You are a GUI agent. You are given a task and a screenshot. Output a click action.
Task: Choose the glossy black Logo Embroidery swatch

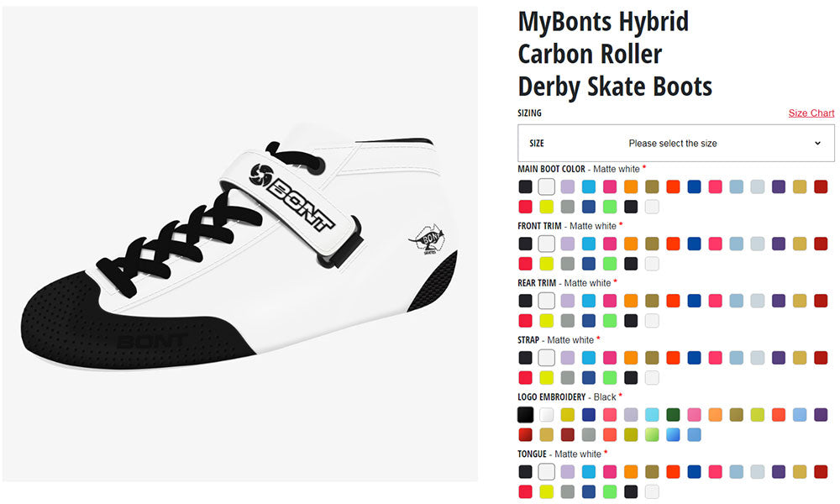[x=526, y=415]
